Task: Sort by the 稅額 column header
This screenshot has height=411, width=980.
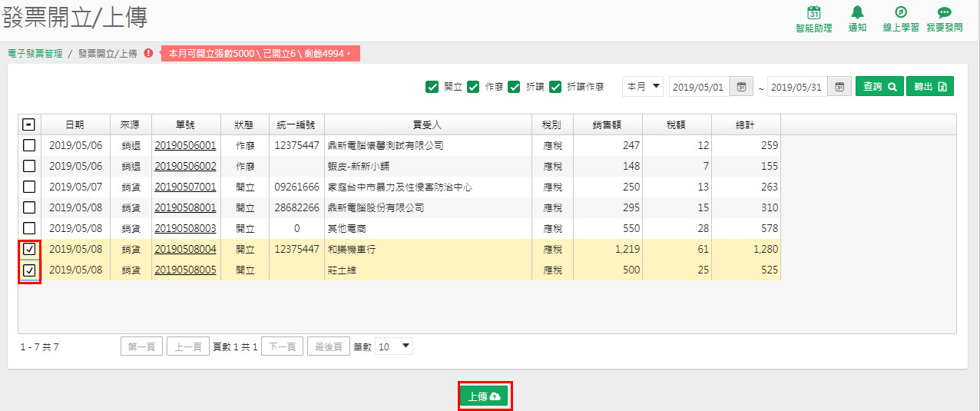Action: point(677,124)
